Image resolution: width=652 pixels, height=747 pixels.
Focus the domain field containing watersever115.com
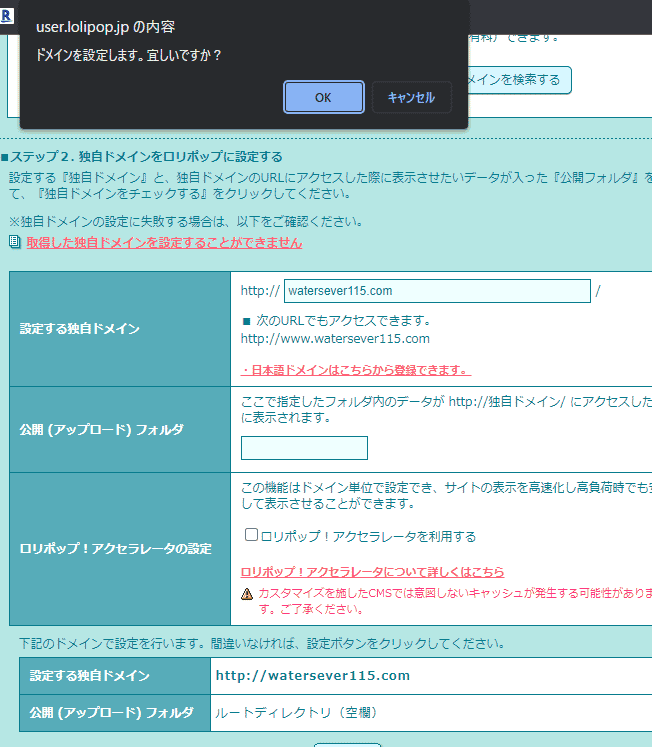[437, 291]
